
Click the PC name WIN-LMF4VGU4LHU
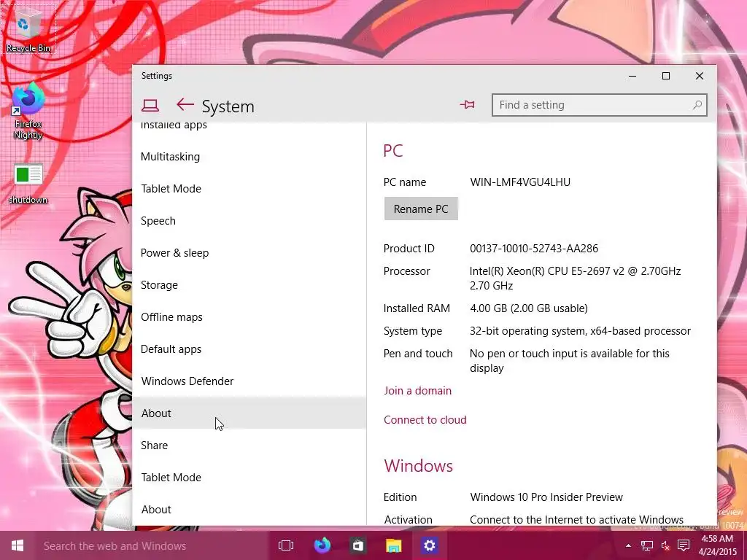[519, 182]
